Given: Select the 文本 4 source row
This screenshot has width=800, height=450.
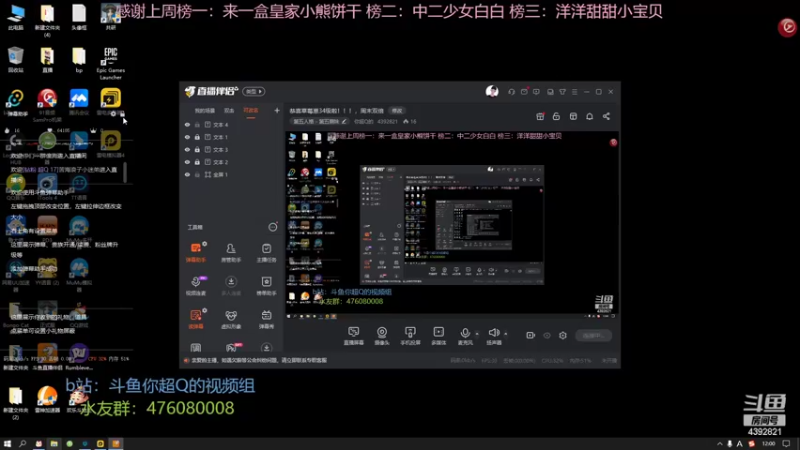Looking at the screenshot, I should [231, 124].
